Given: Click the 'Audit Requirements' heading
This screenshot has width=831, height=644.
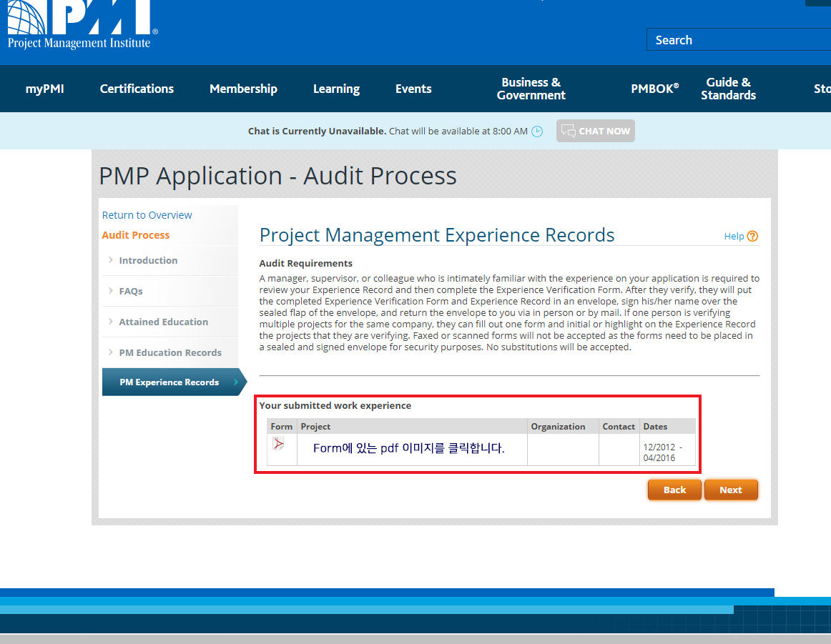Looking at the screenshot, I should point(306,264).
